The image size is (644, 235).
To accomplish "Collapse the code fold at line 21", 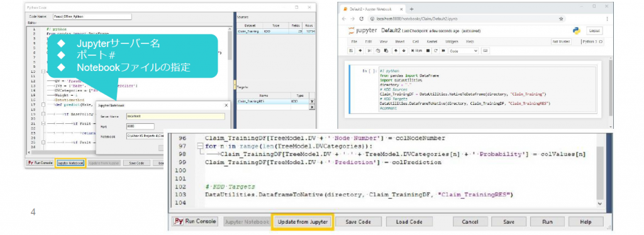I will coord(43,123).
